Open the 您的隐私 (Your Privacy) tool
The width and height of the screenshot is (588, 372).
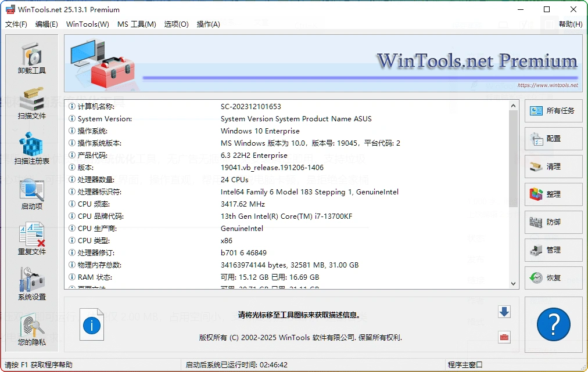[x=31, y=326]
